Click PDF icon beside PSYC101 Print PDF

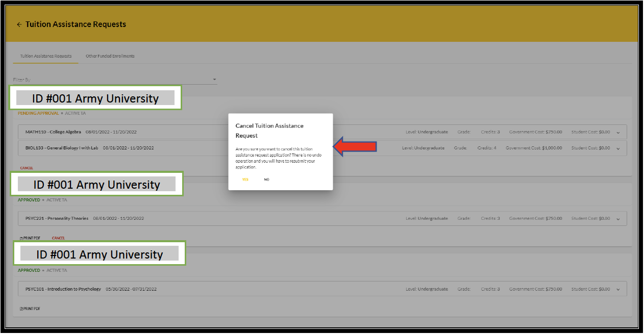[x=21, y=309]
